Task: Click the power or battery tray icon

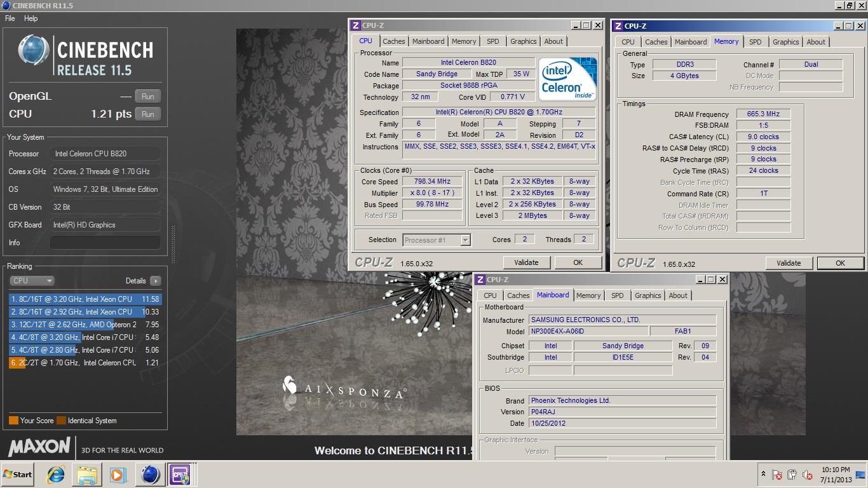Action: click(792, 475)
